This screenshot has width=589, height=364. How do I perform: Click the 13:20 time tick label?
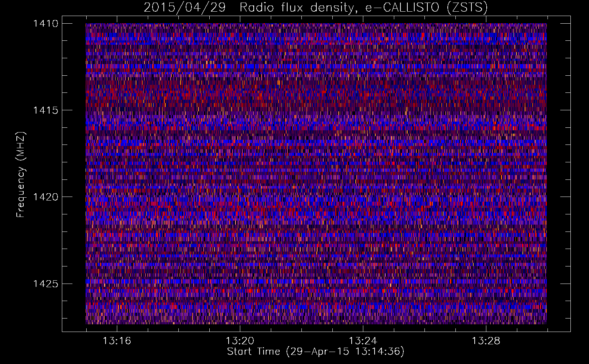240,341
